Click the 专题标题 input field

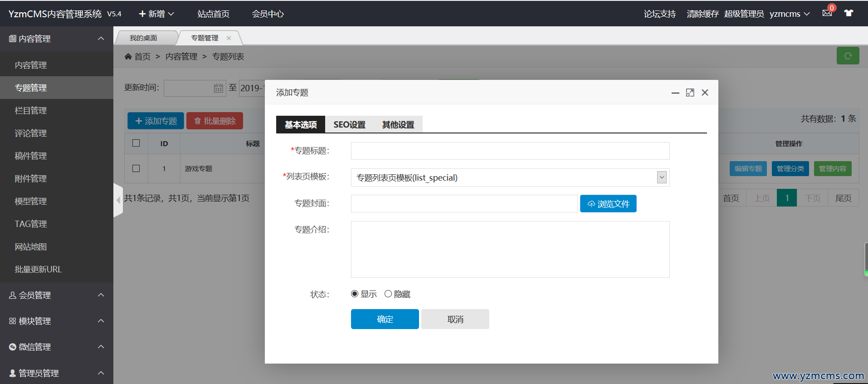click(510, 151)
